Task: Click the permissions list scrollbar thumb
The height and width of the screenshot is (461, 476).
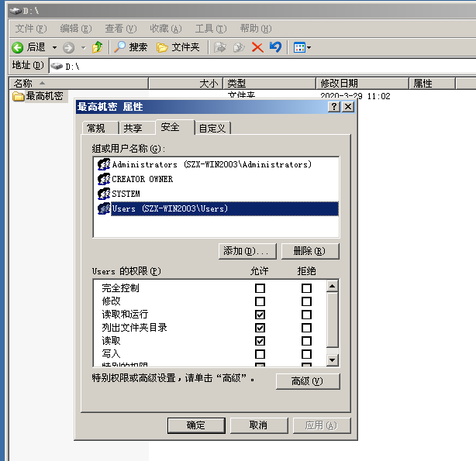Action: [333, 320]
